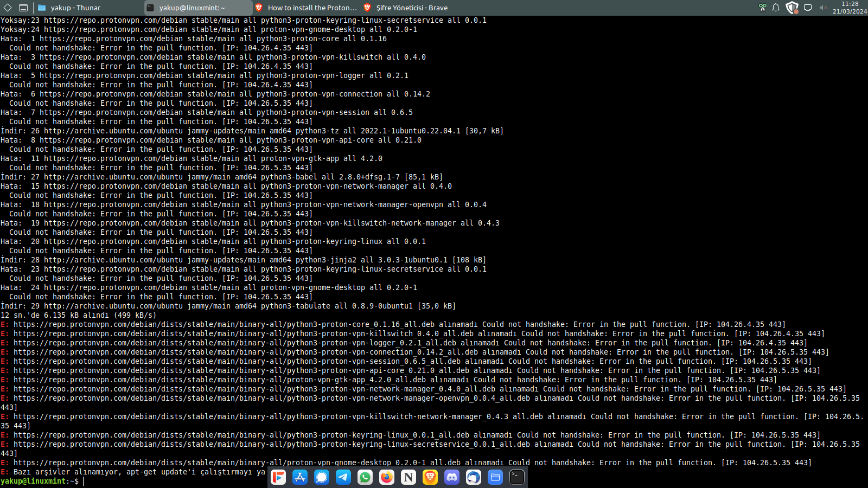Click the 'Hata: 8' python3-proton-vpn-api-core line
This screenshot has width=868, height=488.
(211, 140)
